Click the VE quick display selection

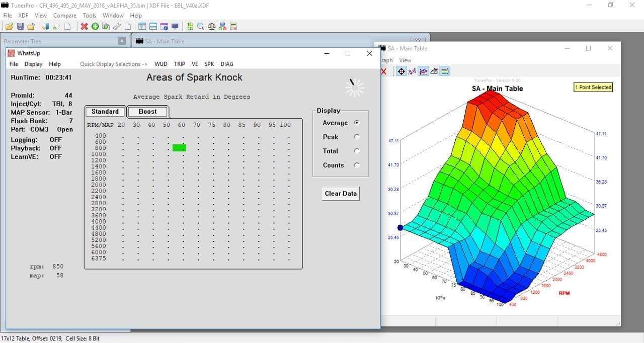(195, 64)
